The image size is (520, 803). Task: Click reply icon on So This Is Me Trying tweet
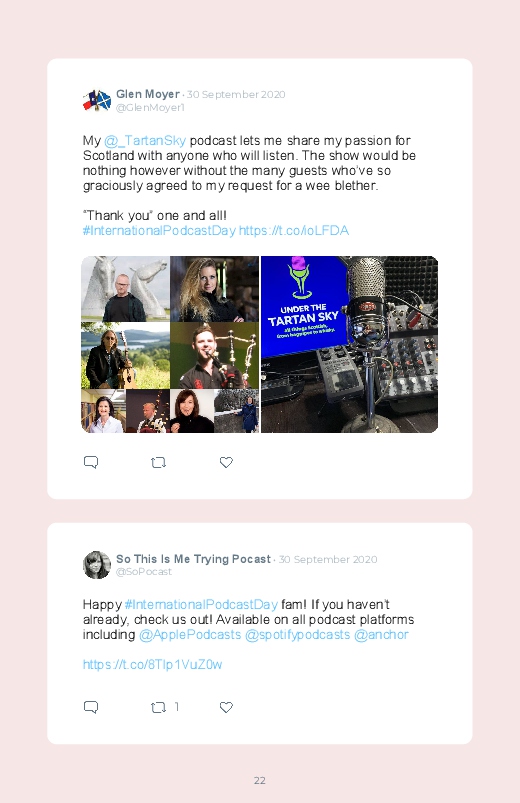tap(91, 707)
